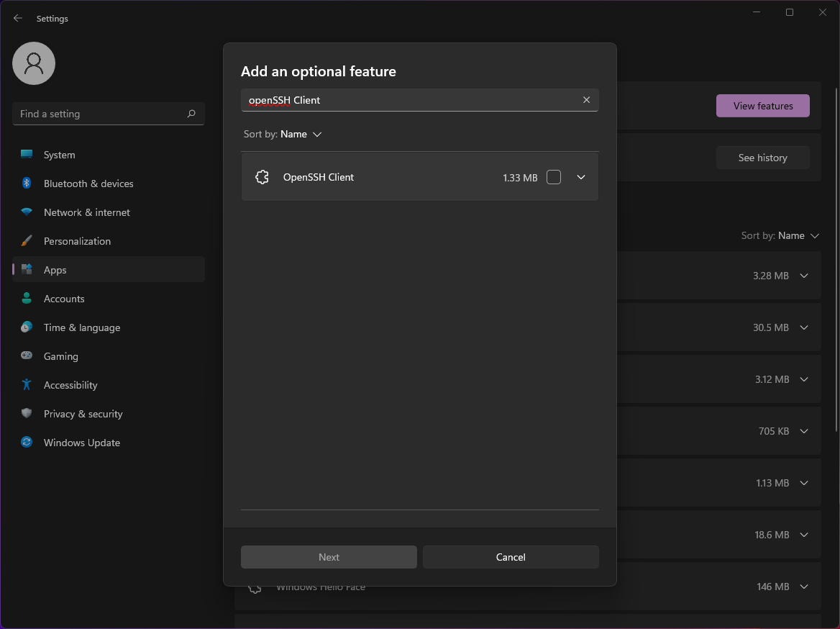Click the Time & language globe icon
840x629 pixels.
tap(26, 327)
